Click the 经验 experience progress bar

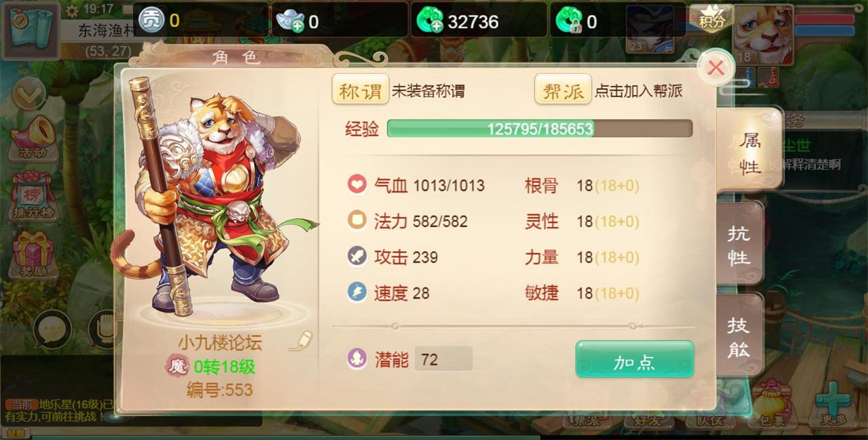click(540, 129)
